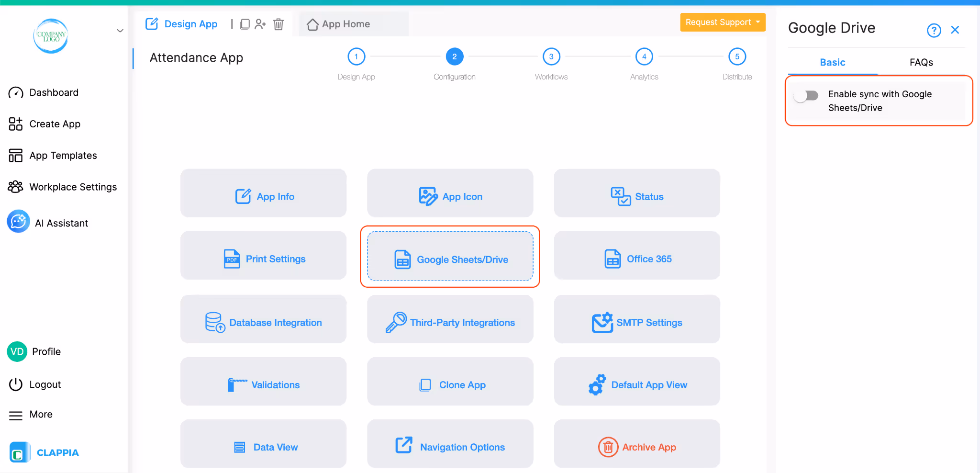This screenshot has width=980, height=473.
Task: Click the Print Settings PDF icon
Action: pos(232,259)
